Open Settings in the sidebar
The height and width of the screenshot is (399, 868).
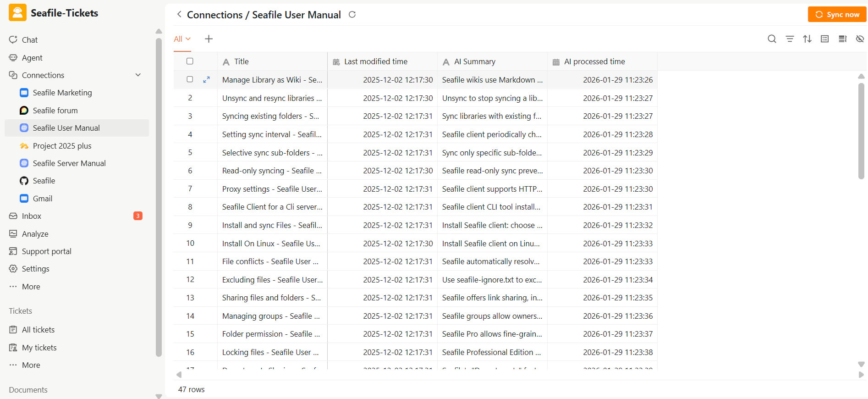77,269
